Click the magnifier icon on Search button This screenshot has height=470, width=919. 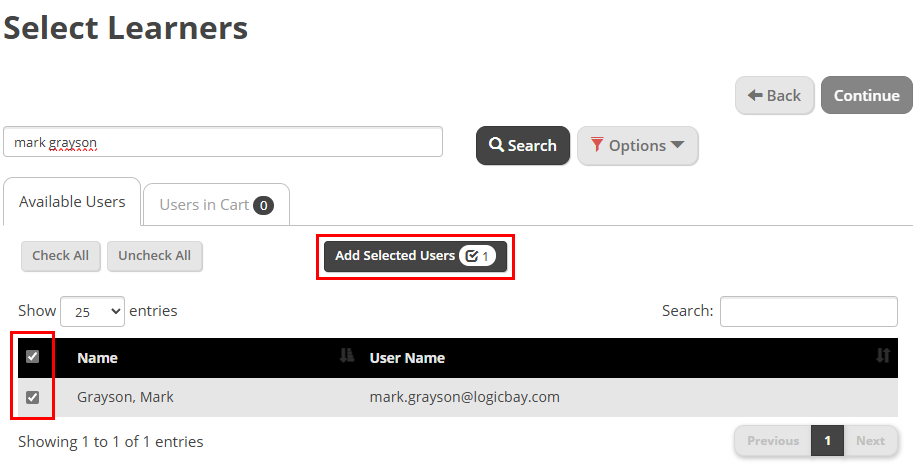click(x=496, y=145)
